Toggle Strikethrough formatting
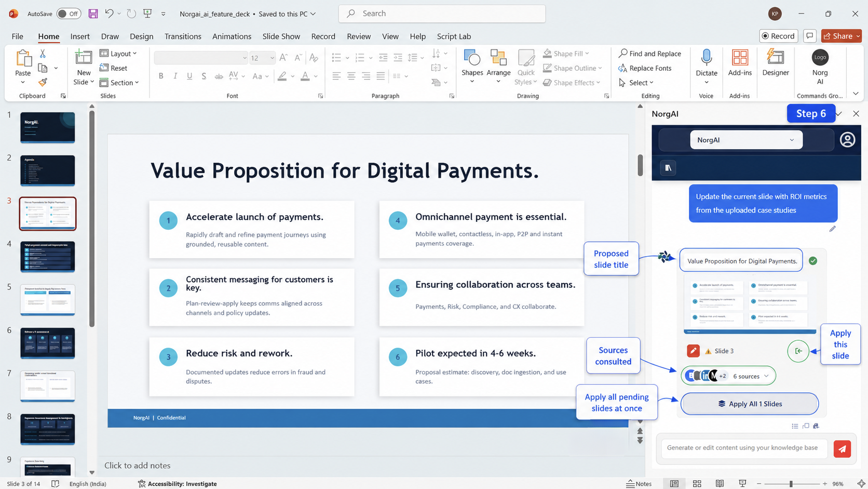 pyautogui.click(x=219, y=76)
